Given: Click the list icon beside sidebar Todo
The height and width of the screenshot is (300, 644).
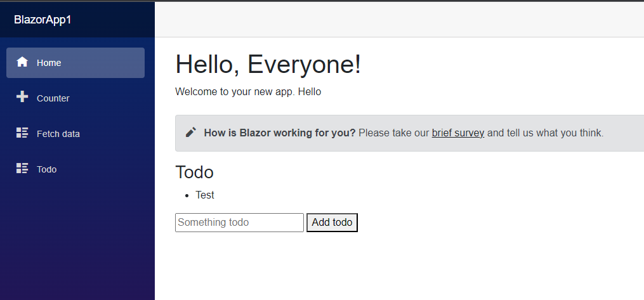Looking at the screenshot, I should (22, 168).
